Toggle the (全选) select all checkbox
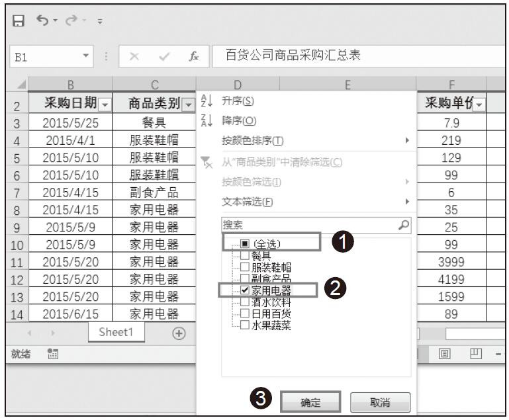Viewport: 509px width, 420px height. (x=245, y=243)
